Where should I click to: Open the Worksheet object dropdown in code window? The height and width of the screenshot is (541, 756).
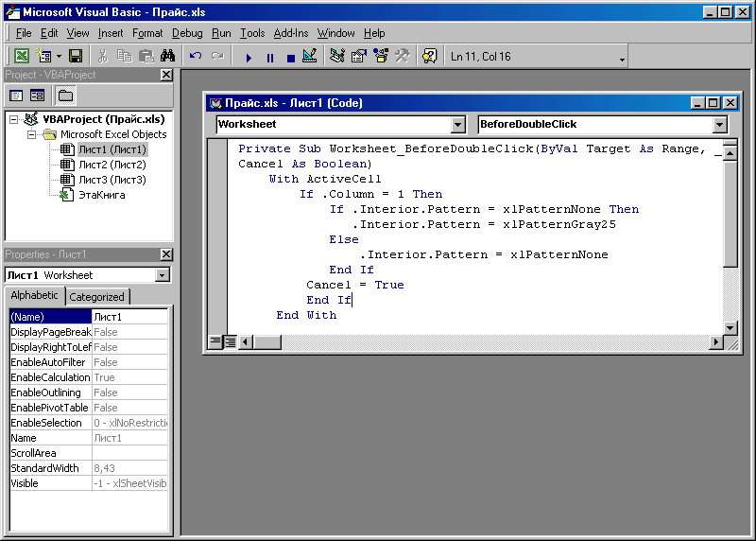[x=458, y=125]
